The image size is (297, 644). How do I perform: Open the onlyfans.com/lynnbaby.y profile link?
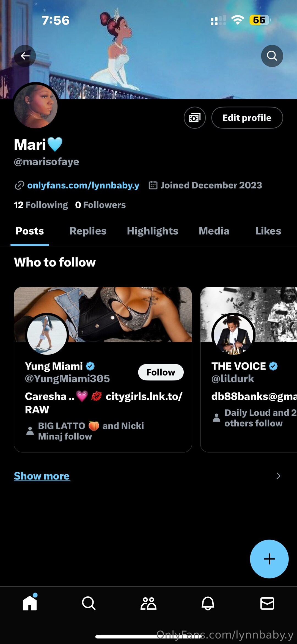pyautogui.click(x=83, y=185)
